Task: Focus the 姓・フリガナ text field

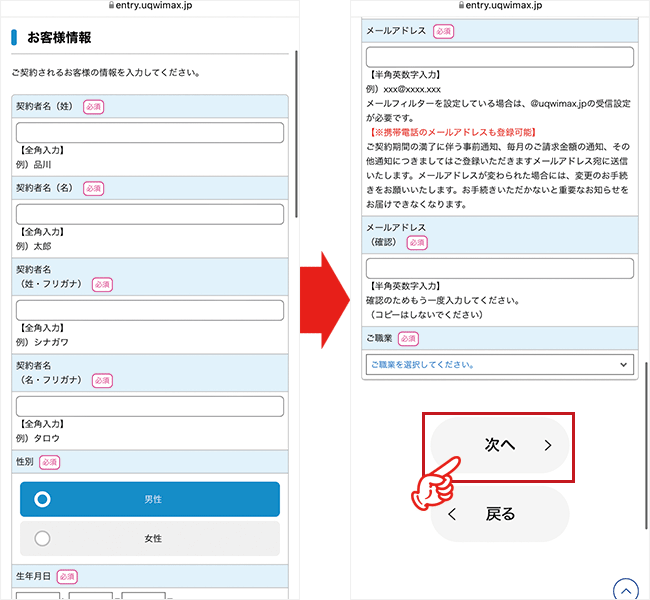Action: pos(150,310)
